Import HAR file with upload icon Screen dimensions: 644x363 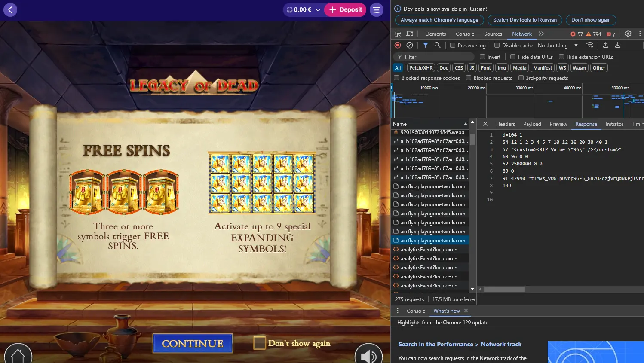(x=606, y=45)
